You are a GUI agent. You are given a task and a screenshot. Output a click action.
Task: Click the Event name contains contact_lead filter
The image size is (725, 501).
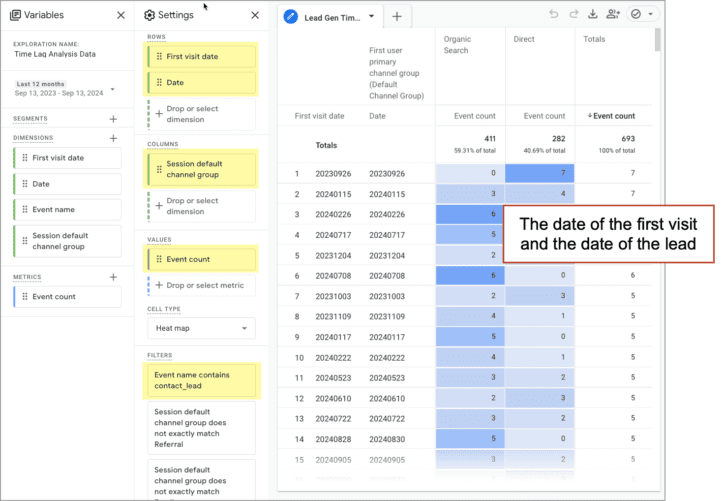201,380
